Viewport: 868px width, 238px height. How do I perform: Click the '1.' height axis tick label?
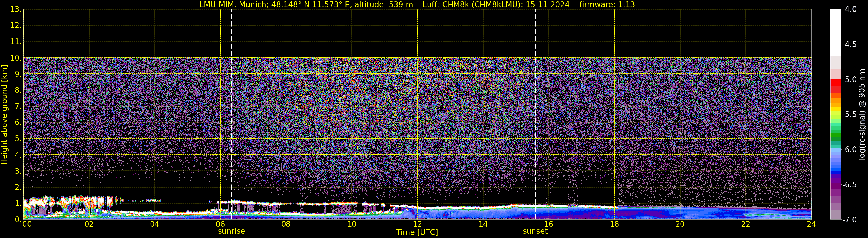click(18, 203)
